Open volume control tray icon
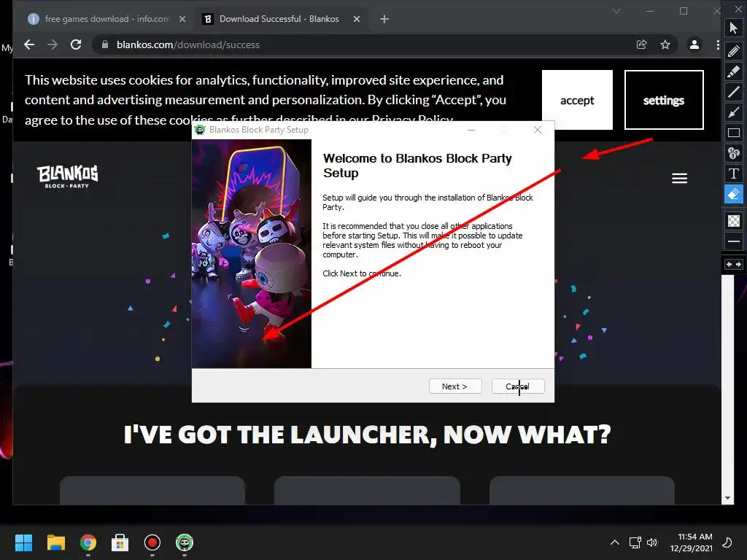Screen dimensions: 747x560 tap(651, 542)
